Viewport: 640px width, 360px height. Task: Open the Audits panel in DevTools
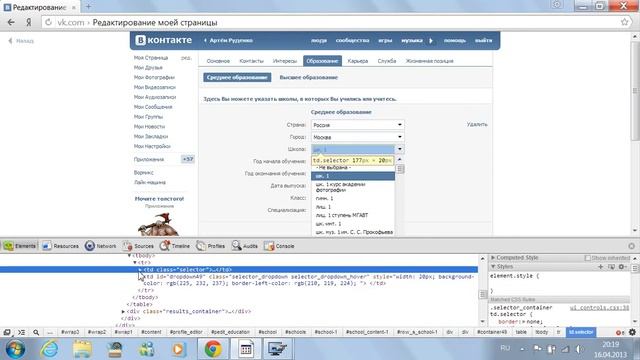point(244,246)
